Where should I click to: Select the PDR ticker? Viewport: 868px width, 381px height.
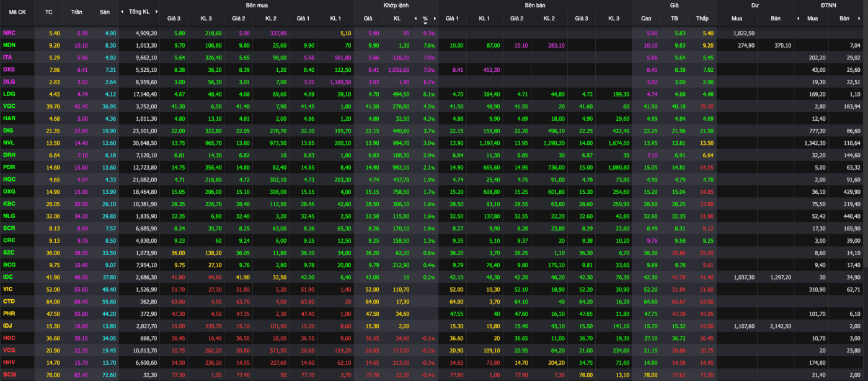tap(9, 167)
